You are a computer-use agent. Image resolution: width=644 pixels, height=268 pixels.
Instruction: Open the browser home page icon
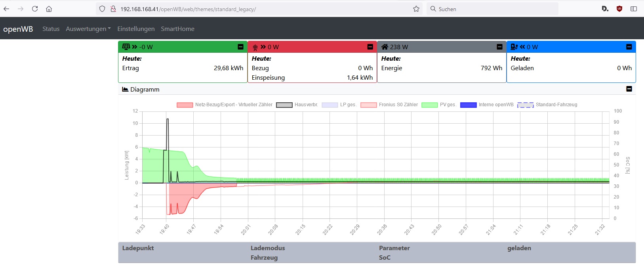[x=49, y=9]
